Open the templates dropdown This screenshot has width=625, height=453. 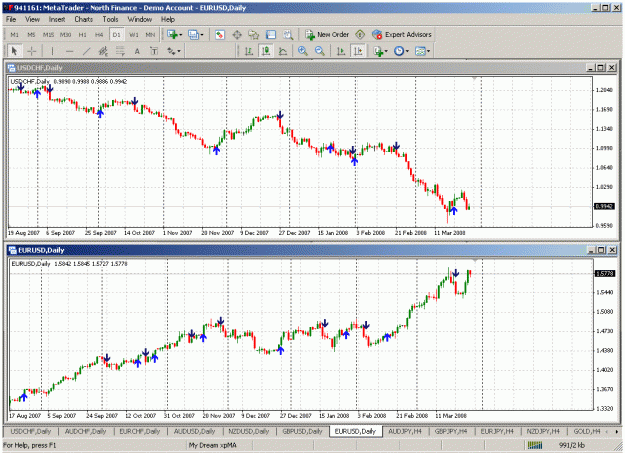(422, 51)
